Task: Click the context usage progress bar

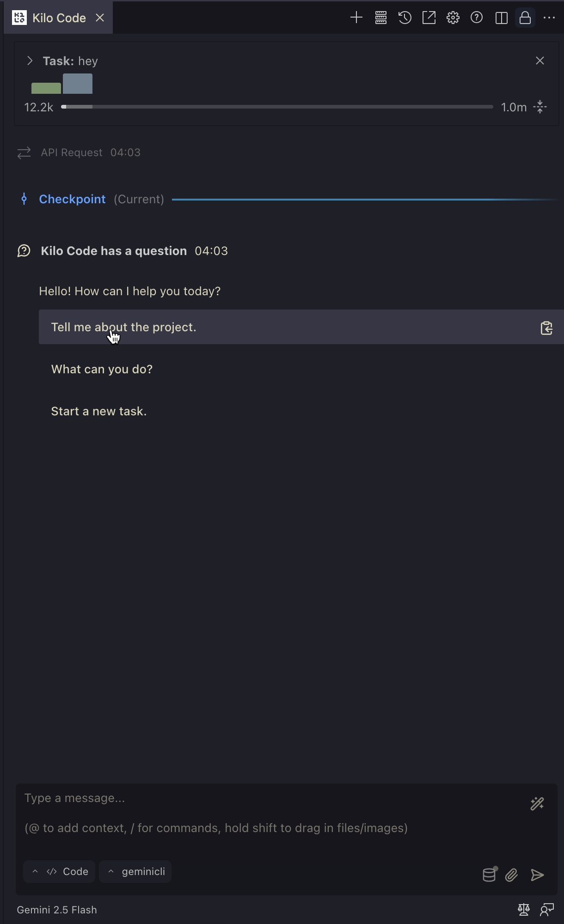Action: click(x=277, y=107)
